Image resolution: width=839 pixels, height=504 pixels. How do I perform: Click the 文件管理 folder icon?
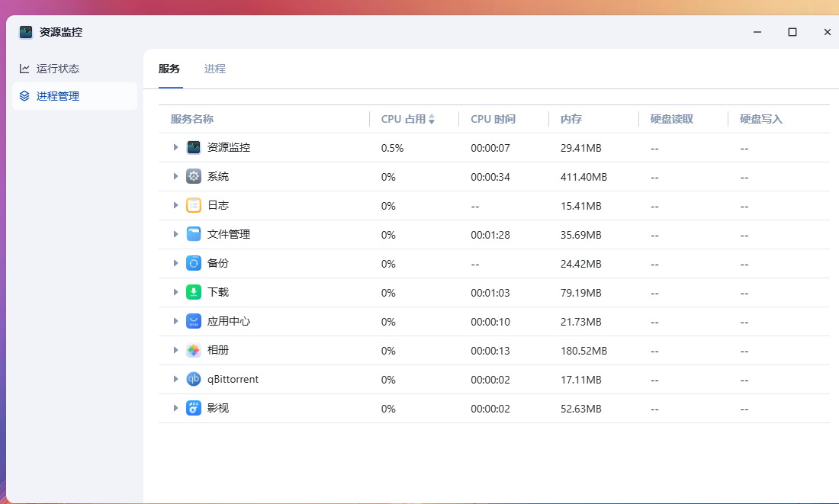click(x=194, y=234)
